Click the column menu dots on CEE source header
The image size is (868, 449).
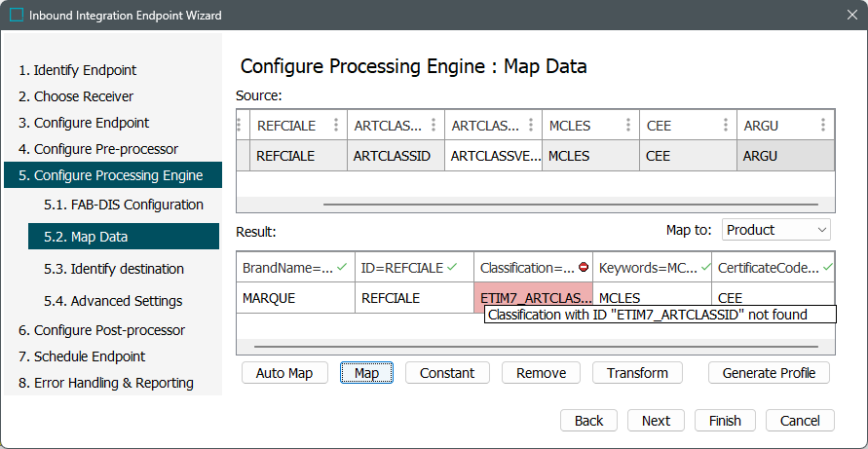point(726,126)
